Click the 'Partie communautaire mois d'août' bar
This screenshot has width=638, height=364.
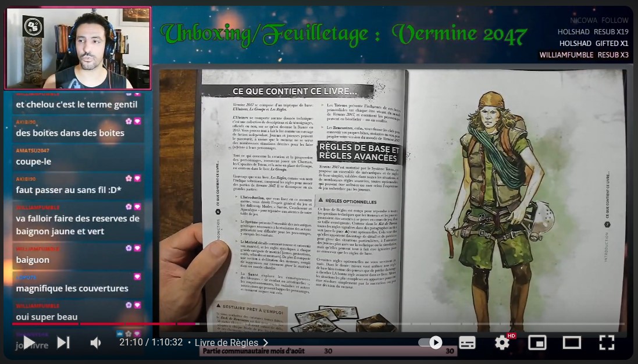tap(328, 351)
